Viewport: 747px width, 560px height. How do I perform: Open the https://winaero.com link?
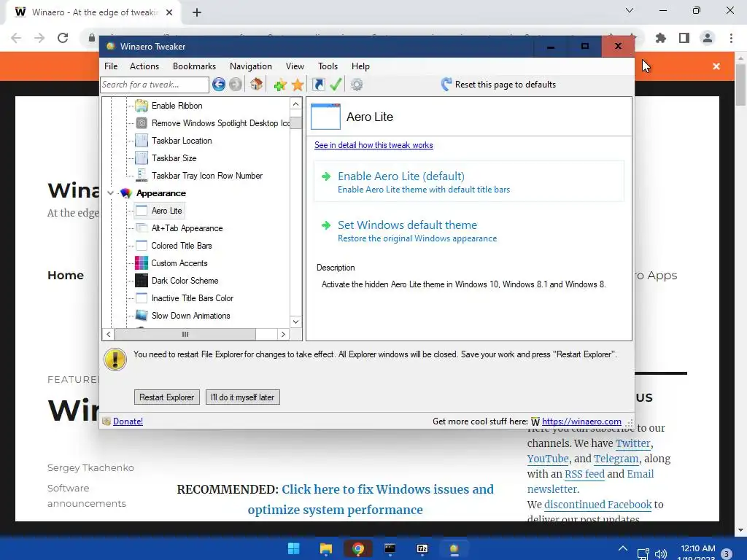click(581, 421)
